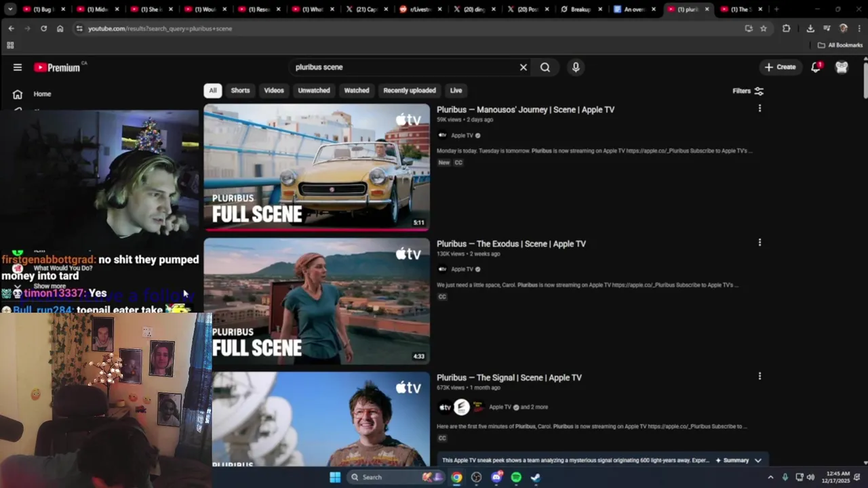Viewport: 868px width, 488px height.
Task: Select the Unwatched filter chip
Action: (x=314, y=90)
